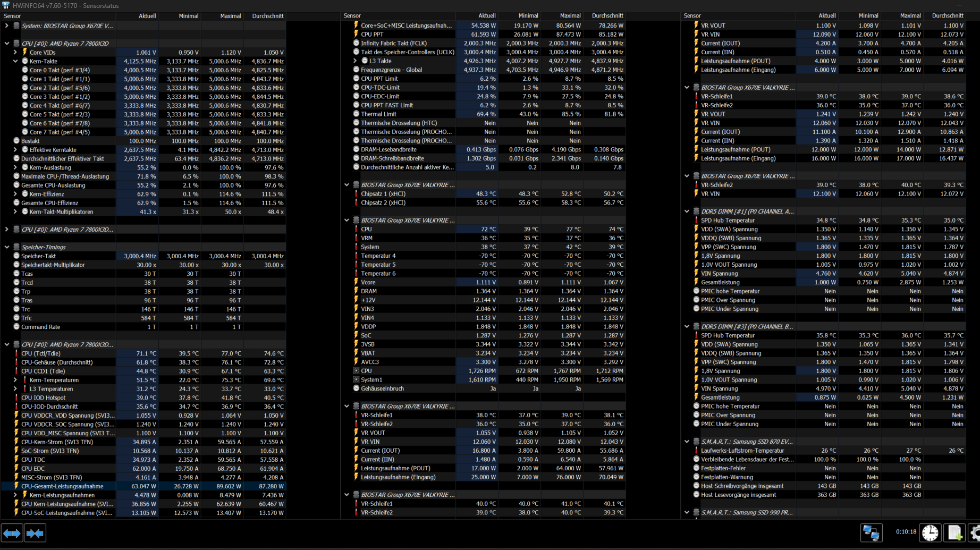Expand the Effektive Kerntakte subtree
This screenshot has height=550, width=980.
(15, 150)
